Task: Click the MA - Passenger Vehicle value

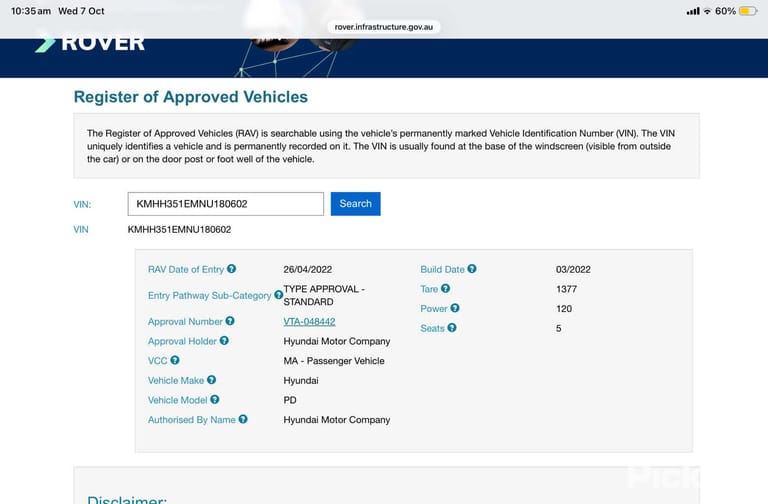Action: [x=334, y=361]
